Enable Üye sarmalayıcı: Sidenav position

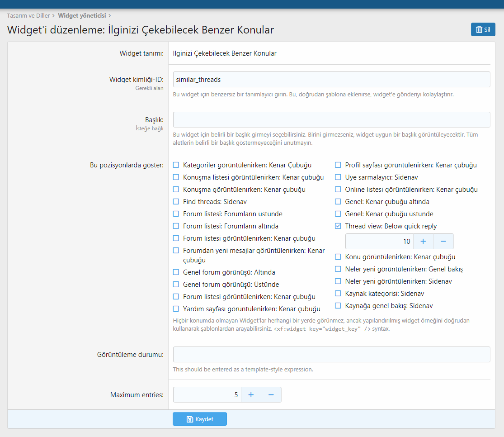338,177
